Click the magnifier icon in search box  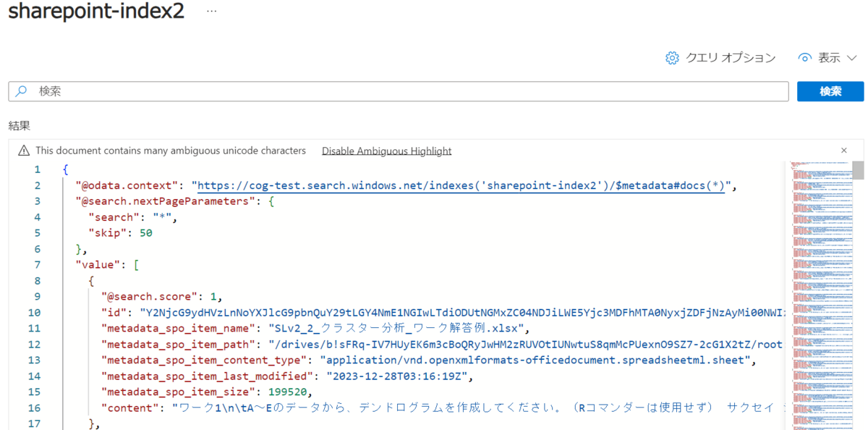(21, 91)
